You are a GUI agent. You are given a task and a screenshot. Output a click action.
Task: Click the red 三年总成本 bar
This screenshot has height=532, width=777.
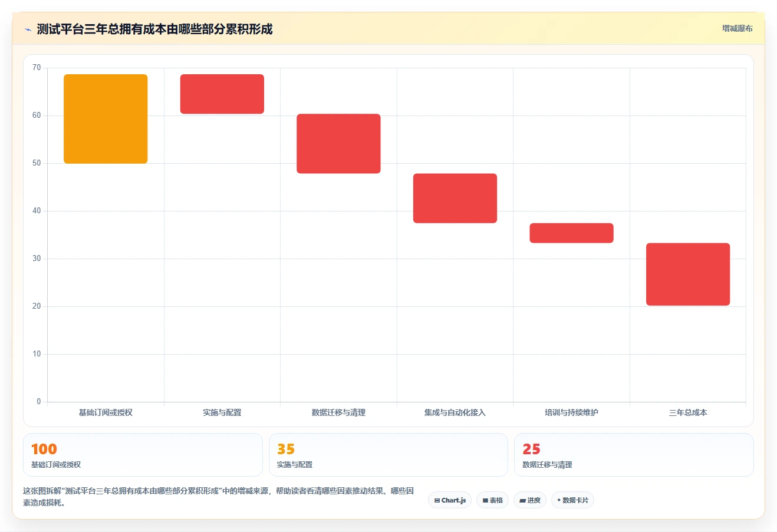click(x=688, y=275)
